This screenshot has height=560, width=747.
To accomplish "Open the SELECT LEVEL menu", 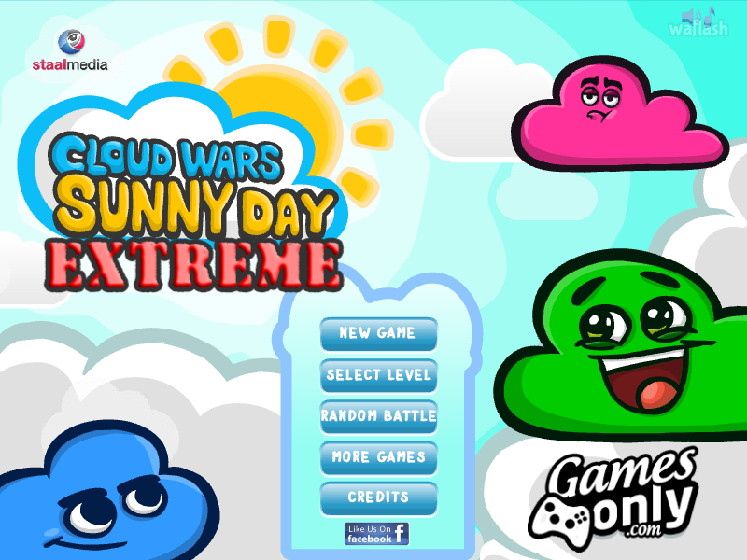I will 379,375.
